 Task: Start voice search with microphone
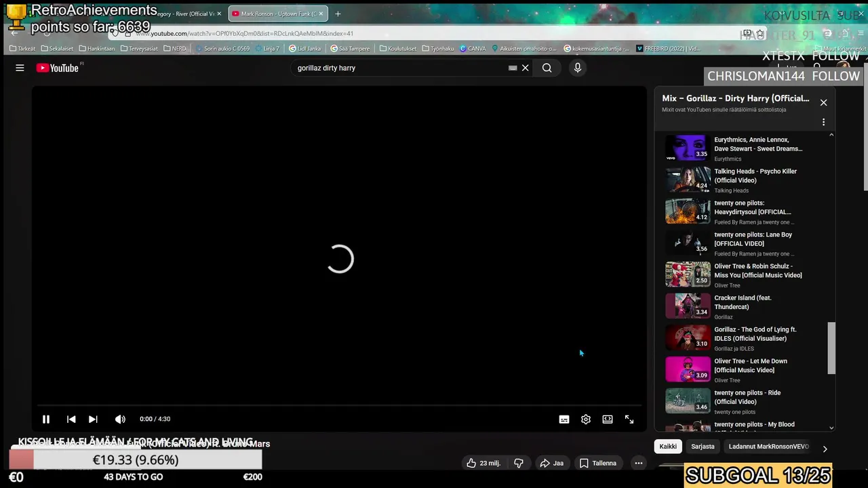(x=578, y=68)
